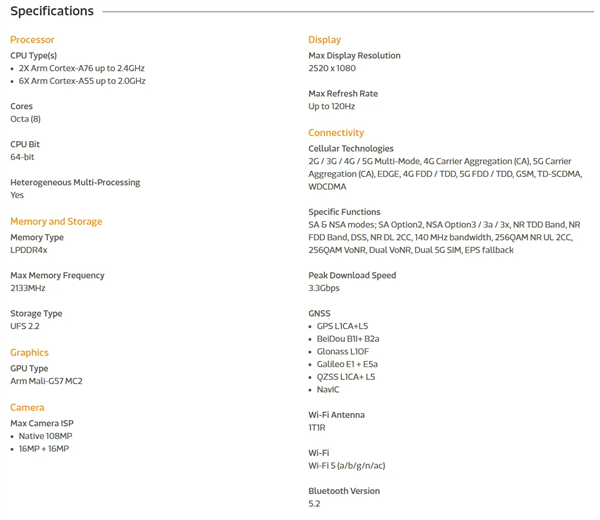The image size is (600, 520).
Task: Click the CPU Type(s) label
Action: point(33,55)
